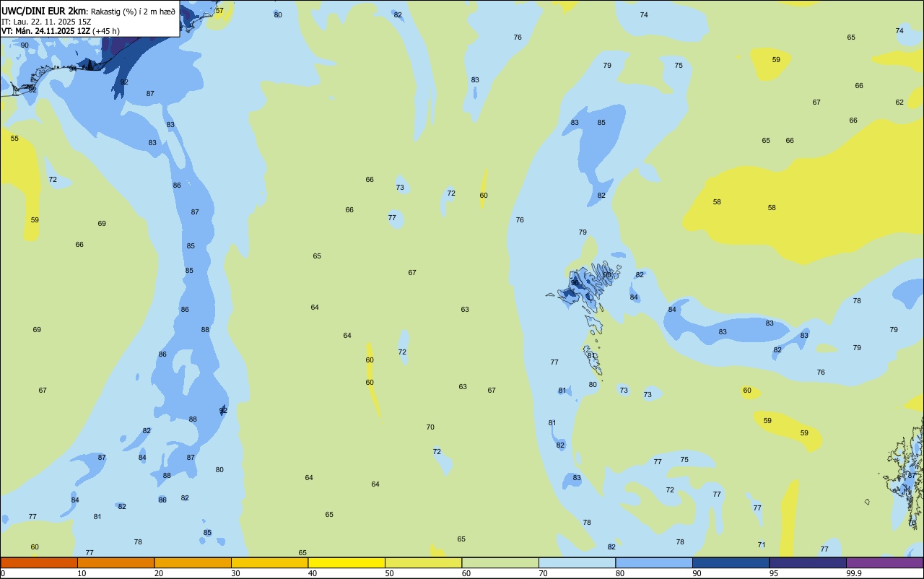This screenshot has height=579, width=924.
Task: Pick the 20–30 amber legend swatch
Action: pyautogui.click(x=193, y=562)
